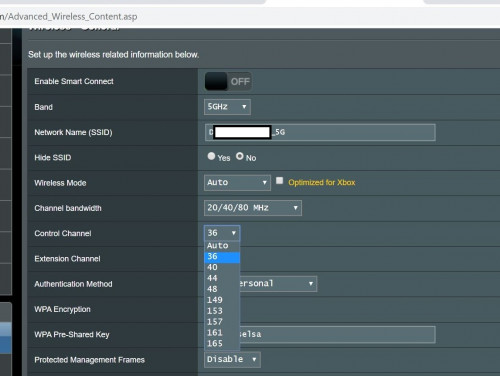Screen dimensions: 500x376
Task: Open the Band 5GHz dropdown
Action: pyautogui.click(x=227, y=107)
